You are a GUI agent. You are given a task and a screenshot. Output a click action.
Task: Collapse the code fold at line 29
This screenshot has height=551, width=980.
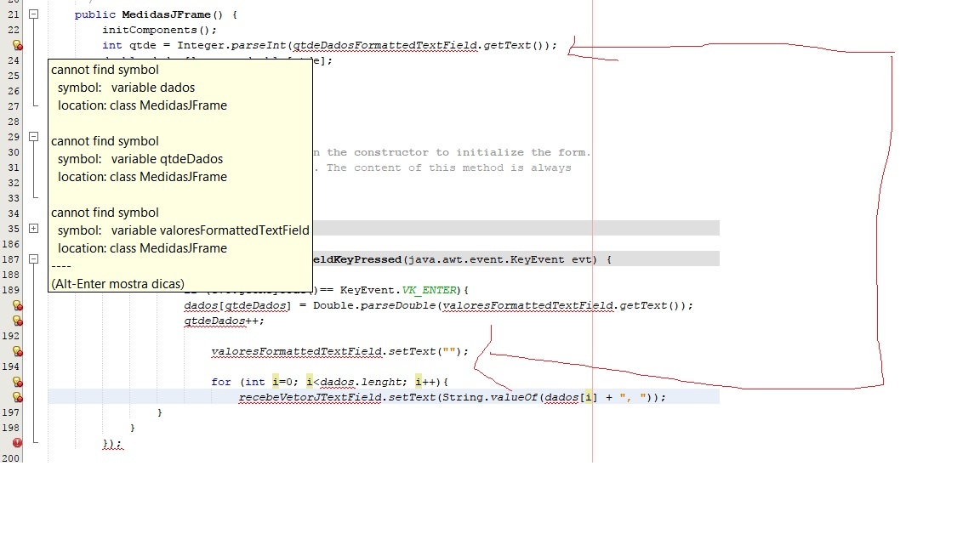coord(34,136)
